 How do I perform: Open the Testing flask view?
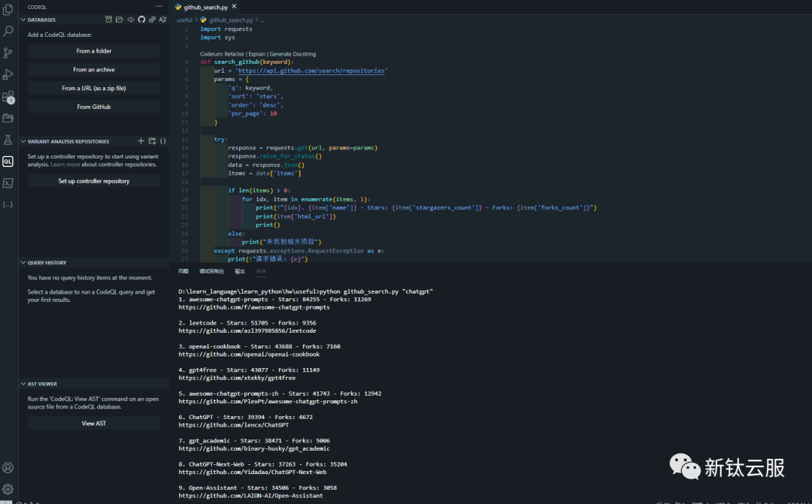pyautogui.click(x=8, y=140)
